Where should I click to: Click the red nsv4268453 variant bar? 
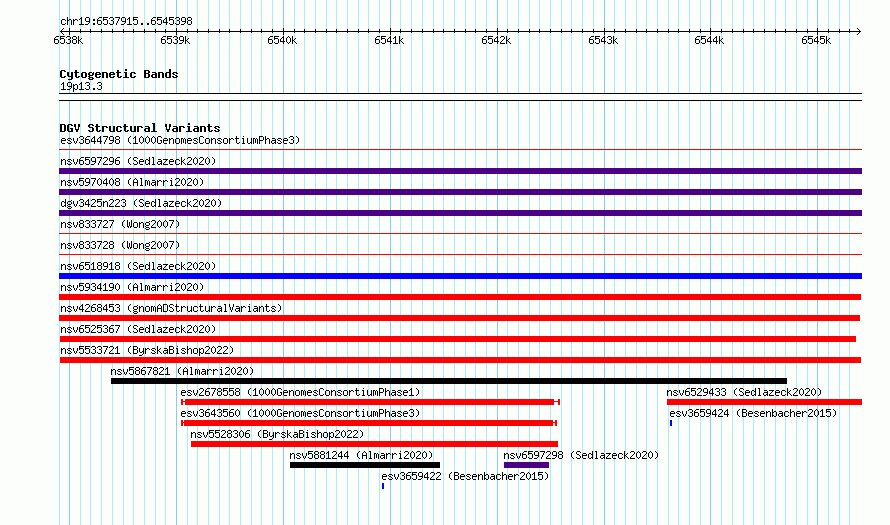click(459, 318)
